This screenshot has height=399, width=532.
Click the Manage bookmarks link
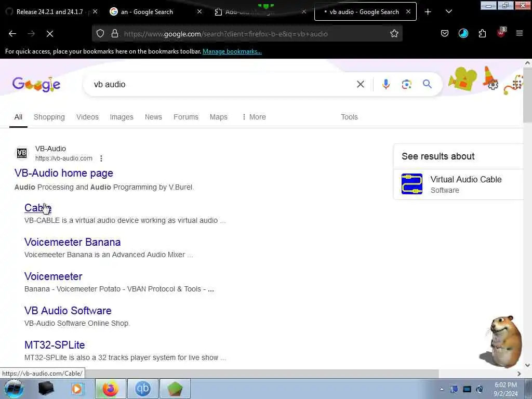232,51
